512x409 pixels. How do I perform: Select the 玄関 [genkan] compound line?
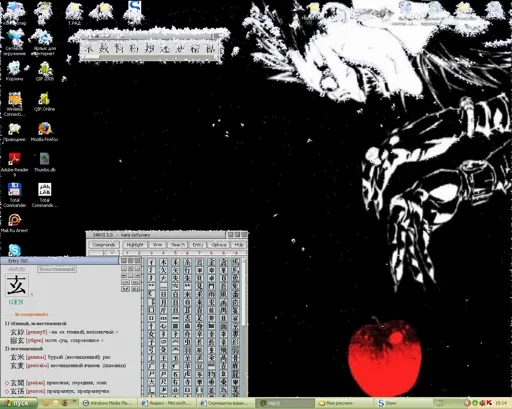[56, 383]
